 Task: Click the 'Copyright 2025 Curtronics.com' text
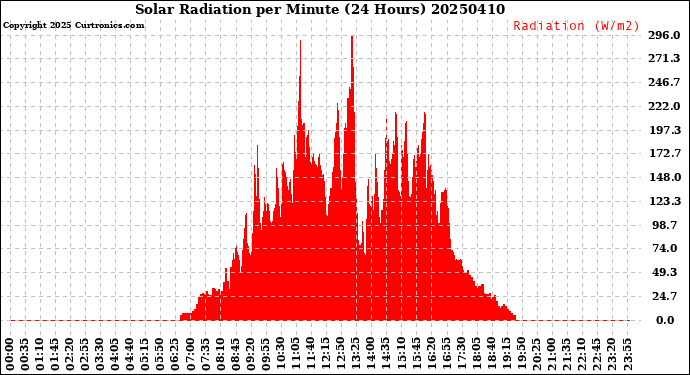[x=73, y=26]
